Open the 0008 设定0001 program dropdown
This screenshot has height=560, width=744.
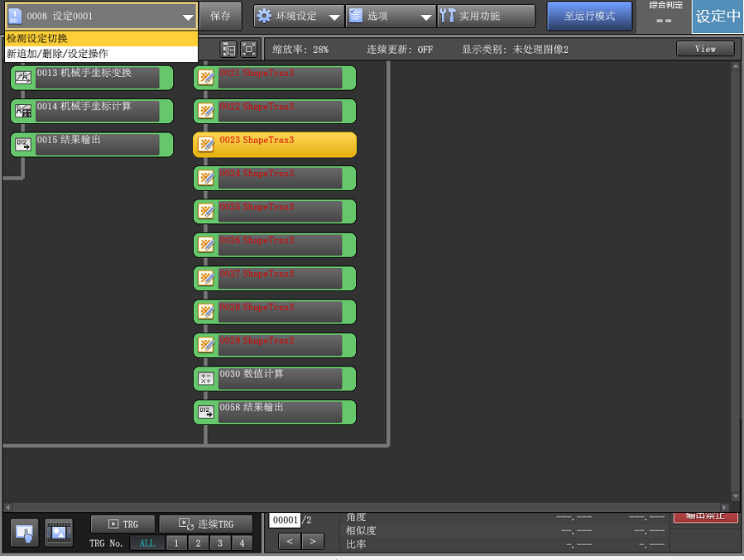(x=101, y=16)
